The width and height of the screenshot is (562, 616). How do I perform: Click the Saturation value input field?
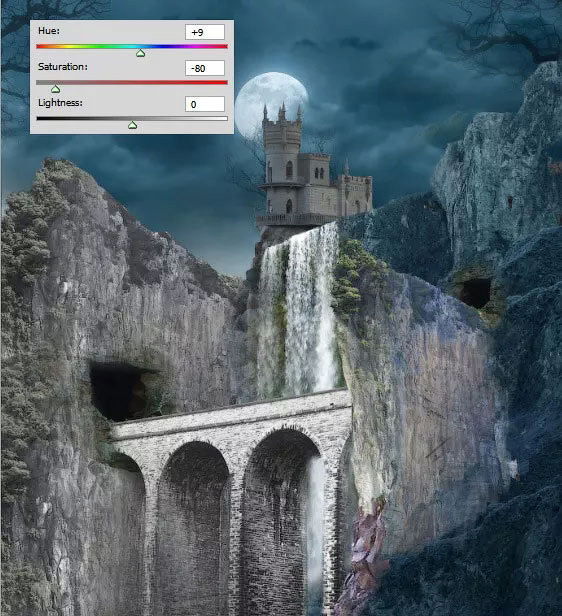coord(205,68)
